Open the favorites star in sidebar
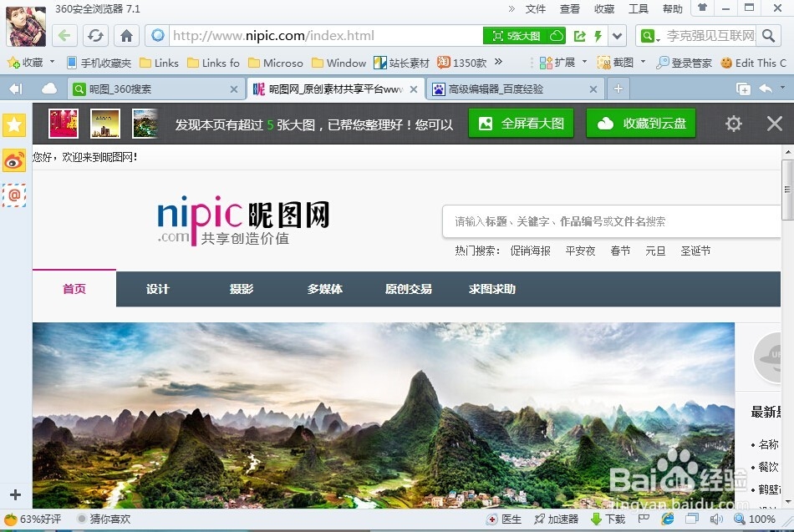The height and width of the screenshot is (532, 794). [14, 124]
